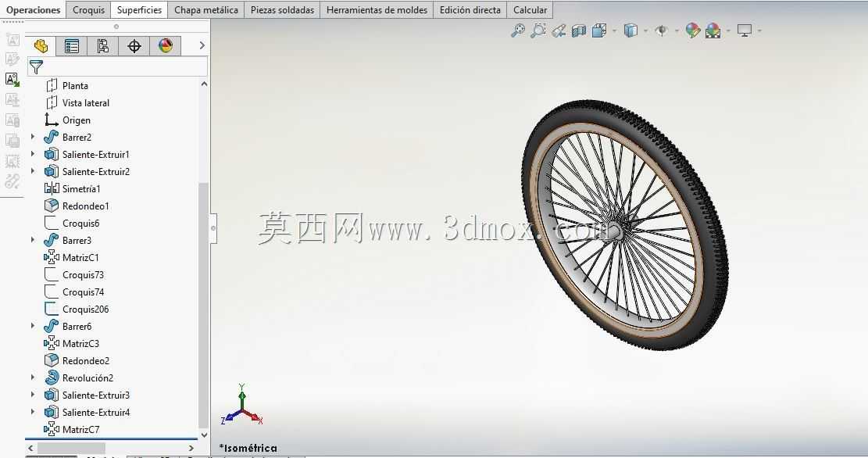Switch to the Edición directa tab
Image resolution: width=868 pixels, height=458 pixels.
[x=470, y=10]
